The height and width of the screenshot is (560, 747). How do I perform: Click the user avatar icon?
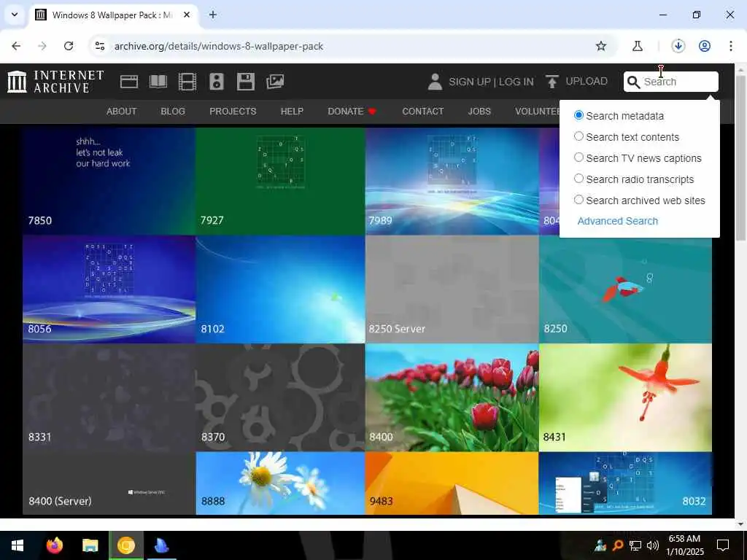tap(435, 82)
